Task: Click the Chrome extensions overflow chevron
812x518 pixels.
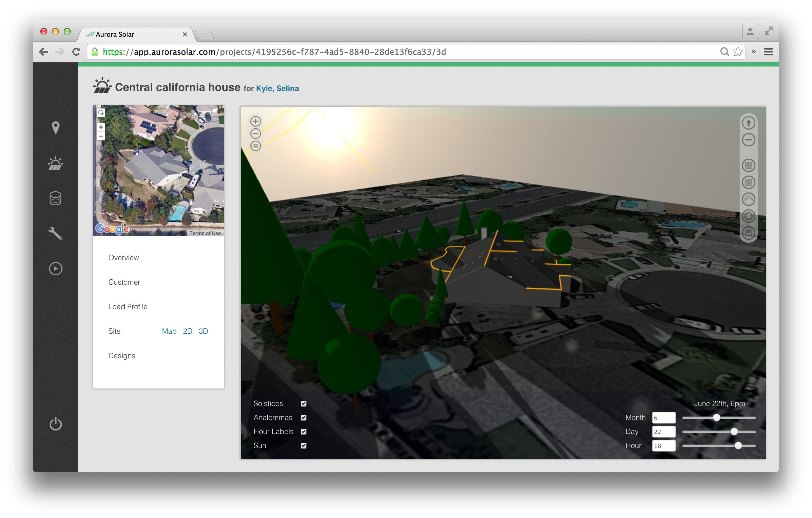Action: pyautogui.click(x=754, y=52)
